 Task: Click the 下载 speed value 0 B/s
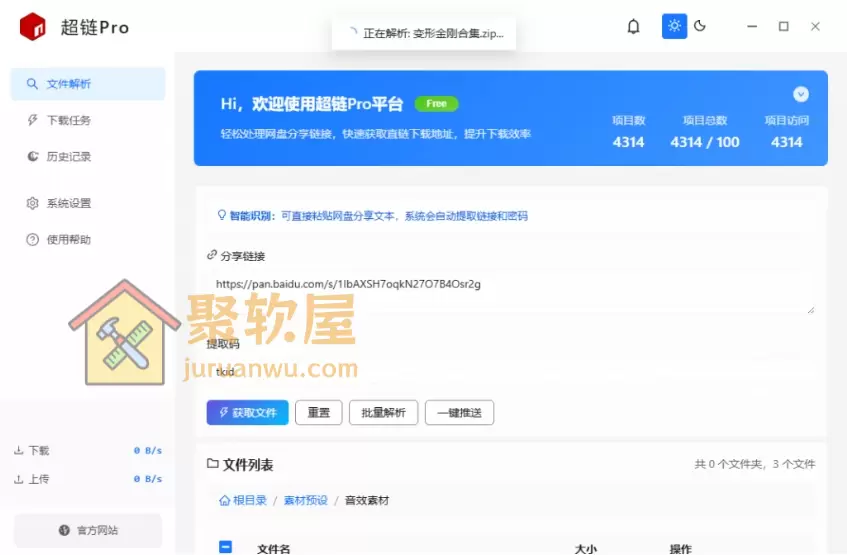(147, 450)
